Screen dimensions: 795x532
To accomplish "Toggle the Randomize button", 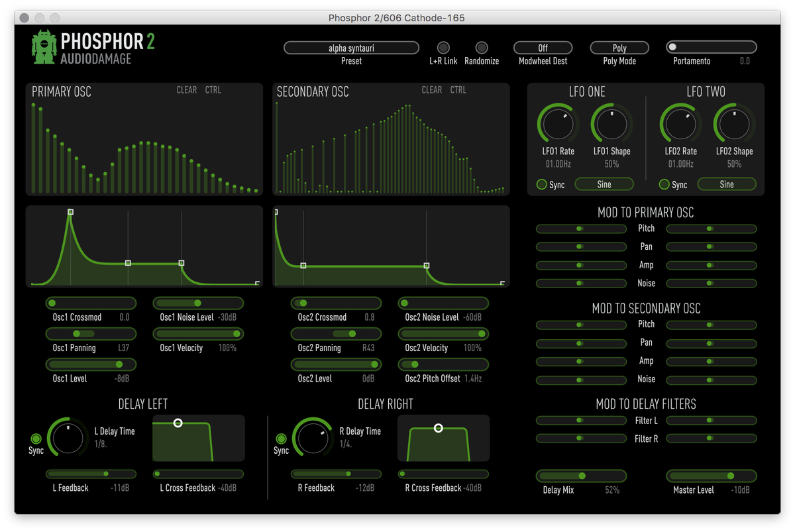I will [x=482, y=48].
